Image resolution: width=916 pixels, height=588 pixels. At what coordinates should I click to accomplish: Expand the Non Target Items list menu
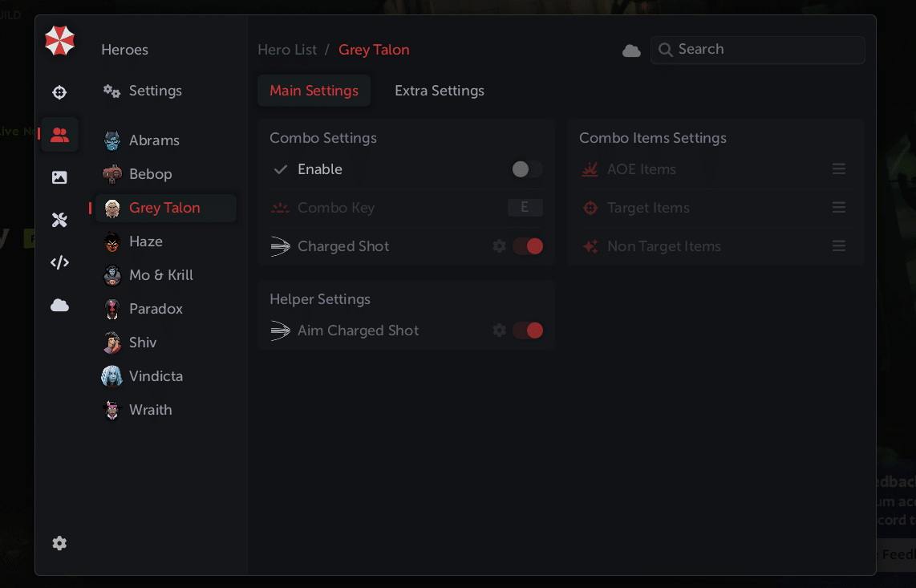click(838, 246)
